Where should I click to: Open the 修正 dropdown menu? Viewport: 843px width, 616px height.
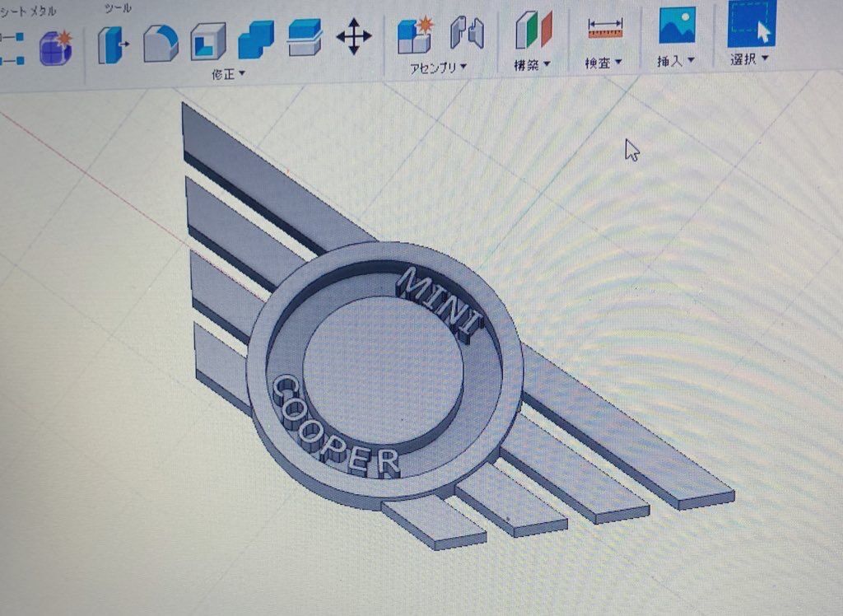[229, 73]
